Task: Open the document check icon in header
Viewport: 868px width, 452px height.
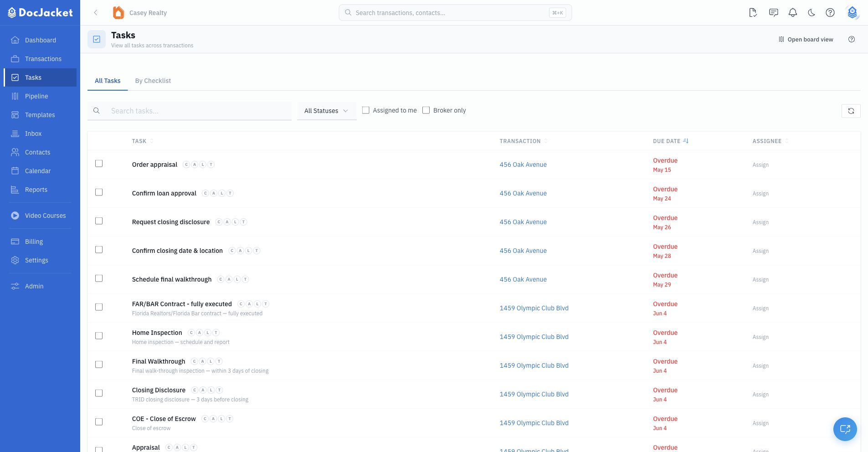Action: click(753, 13)
